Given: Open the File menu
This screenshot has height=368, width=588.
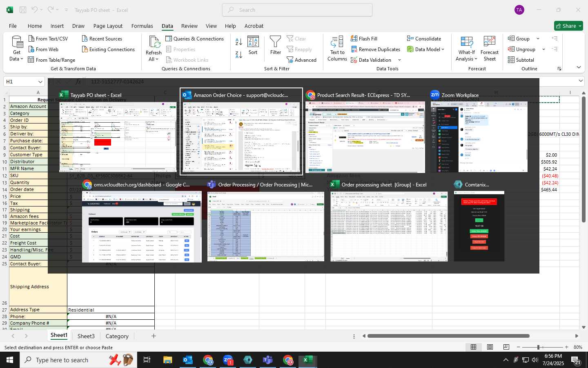Looking at the screenshot, I should tap(13, 26).
